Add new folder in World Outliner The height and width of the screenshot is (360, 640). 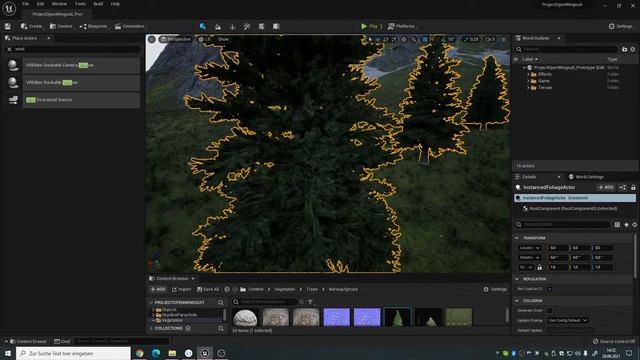click(624, 49)
